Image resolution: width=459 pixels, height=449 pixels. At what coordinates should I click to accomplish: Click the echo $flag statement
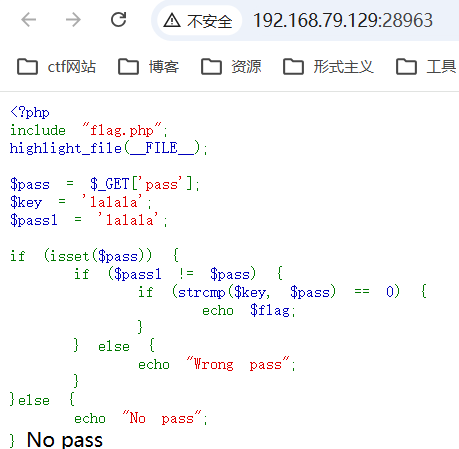[x=249, y=310]
